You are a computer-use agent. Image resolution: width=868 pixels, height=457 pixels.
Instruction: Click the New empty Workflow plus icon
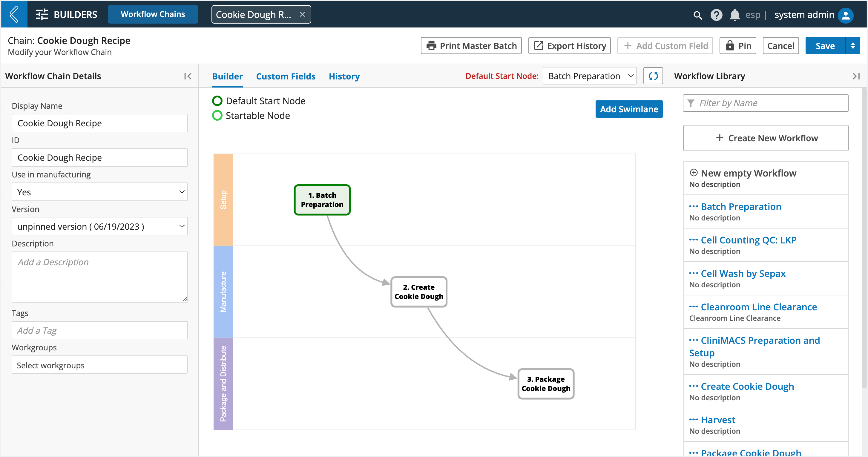694,173
